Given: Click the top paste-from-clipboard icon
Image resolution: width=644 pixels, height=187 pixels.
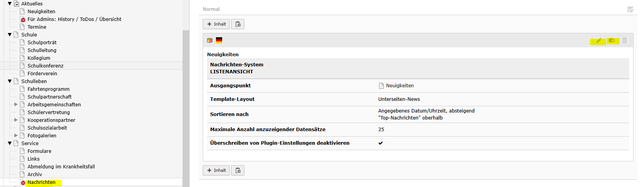Looking at the screenshot, I should (238, 24).
